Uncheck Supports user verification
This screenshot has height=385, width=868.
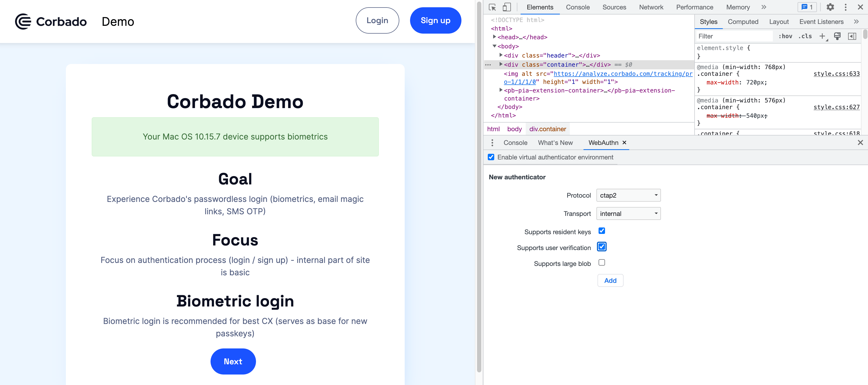(x=602, y=247)
